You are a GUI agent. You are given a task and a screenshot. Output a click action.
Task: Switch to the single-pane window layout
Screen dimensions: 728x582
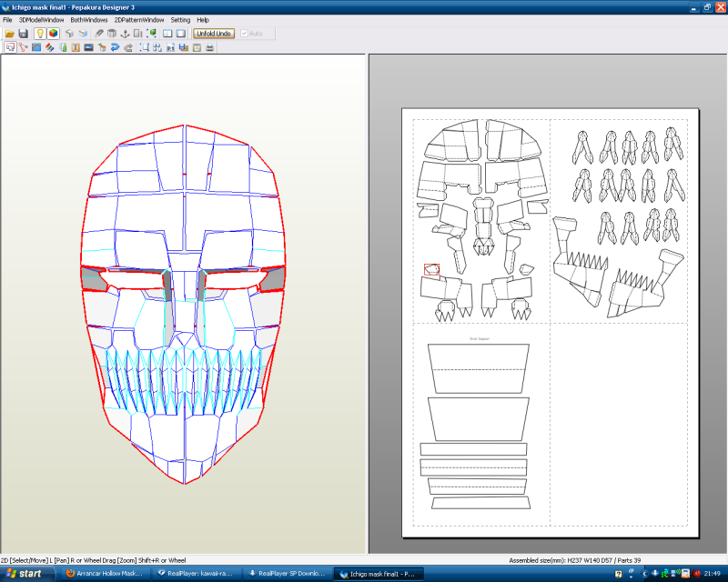pos(180,34)
